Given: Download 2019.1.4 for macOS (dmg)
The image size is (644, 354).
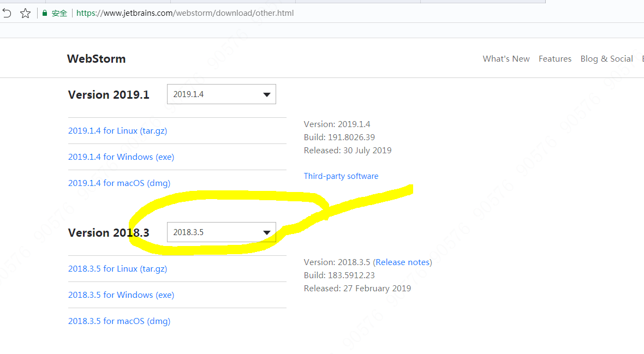Looking at the screenshot, I should click(119, 183).
